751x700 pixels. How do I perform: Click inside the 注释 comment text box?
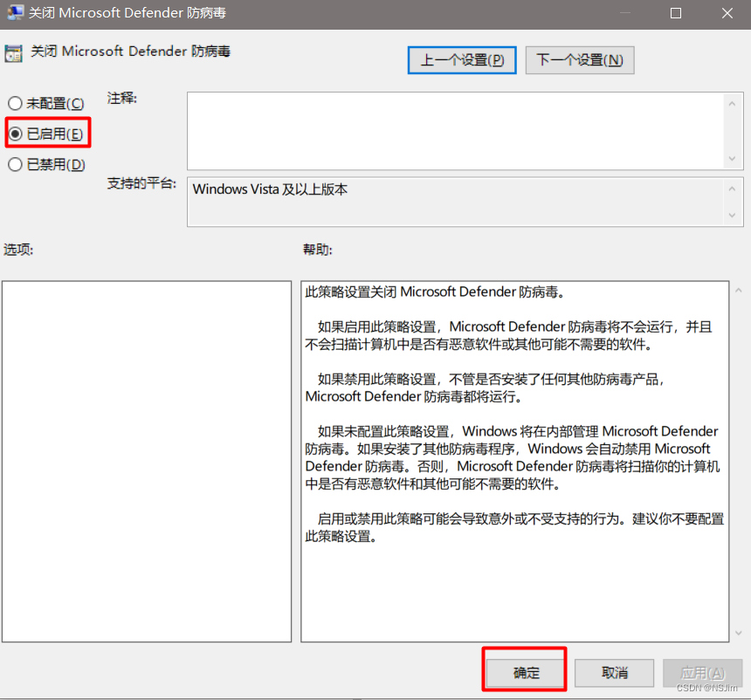[455, 131]
